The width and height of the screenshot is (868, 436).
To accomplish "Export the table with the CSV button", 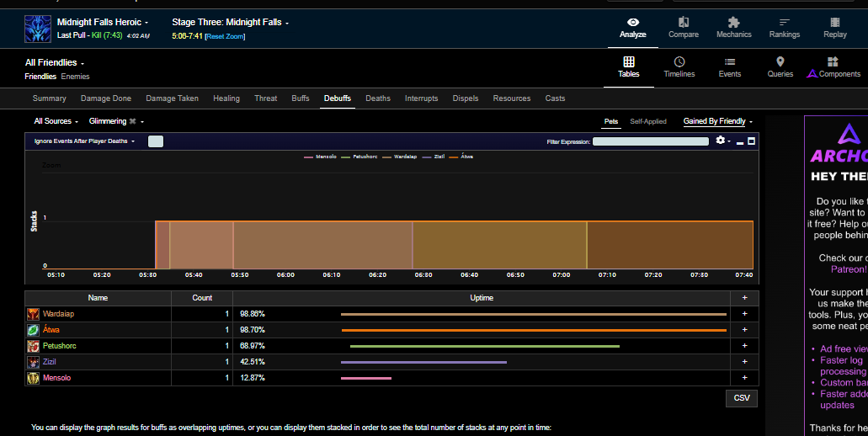I will 741,398.
